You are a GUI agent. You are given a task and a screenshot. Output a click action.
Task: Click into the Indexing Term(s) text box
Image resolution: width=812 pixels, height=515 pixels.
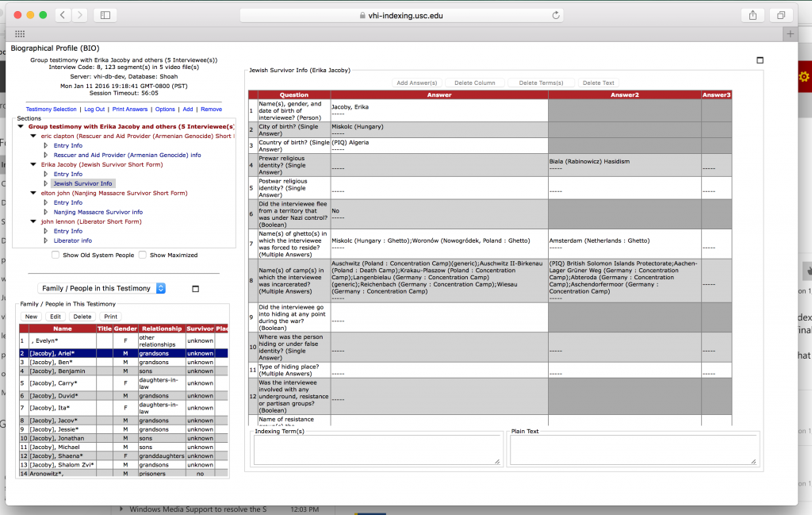point(377,449)
